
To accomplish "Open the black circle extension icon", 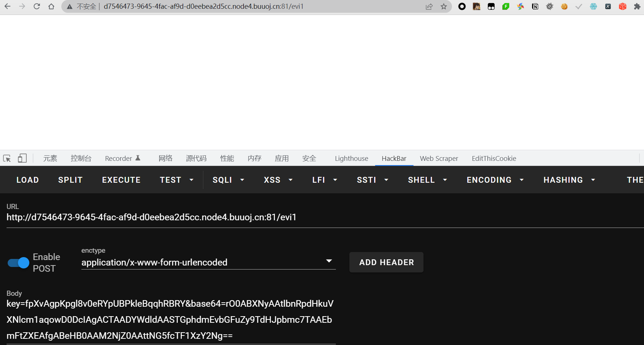I will tap(462, 7).
